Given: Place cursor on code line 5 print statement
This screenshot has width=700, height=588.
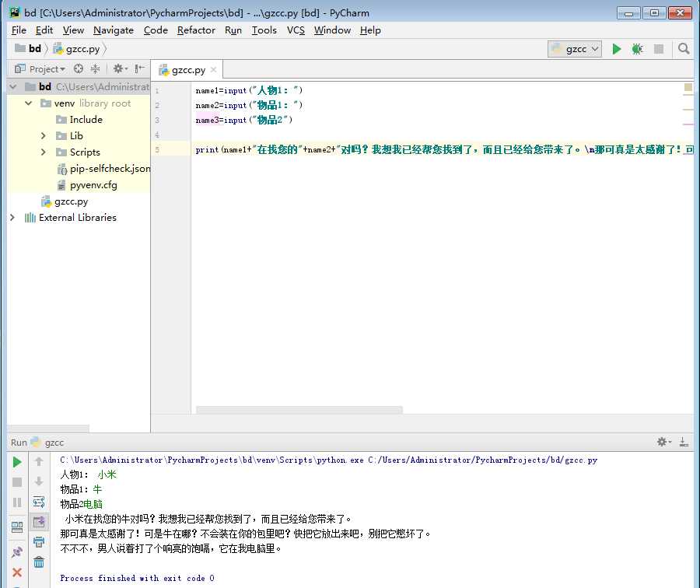Looking at the screenshot, I should 444,149.
